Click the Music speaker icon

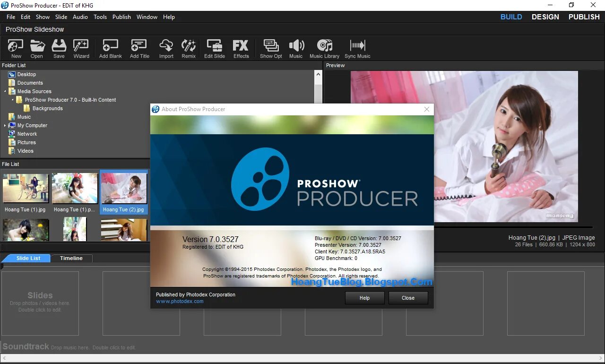(x=296, y=49)
